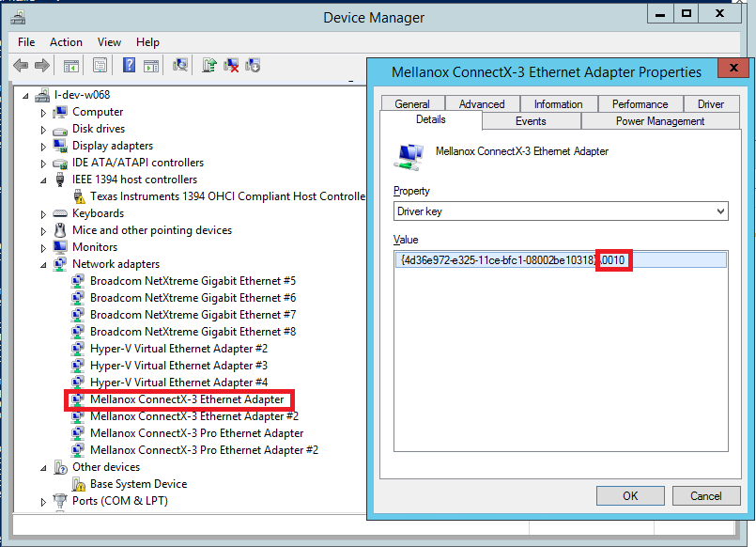Click the Update Driver Software toolbar icon

209,65
